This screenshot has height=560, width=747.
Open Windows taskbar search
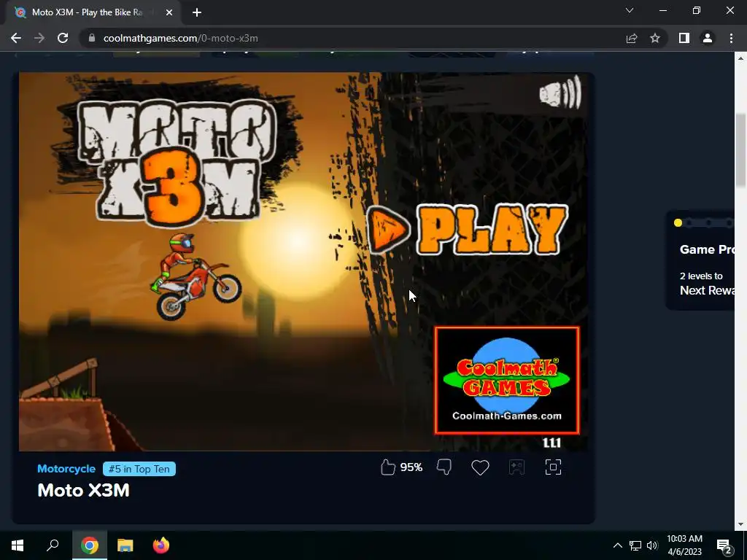(x=53, y=545)
